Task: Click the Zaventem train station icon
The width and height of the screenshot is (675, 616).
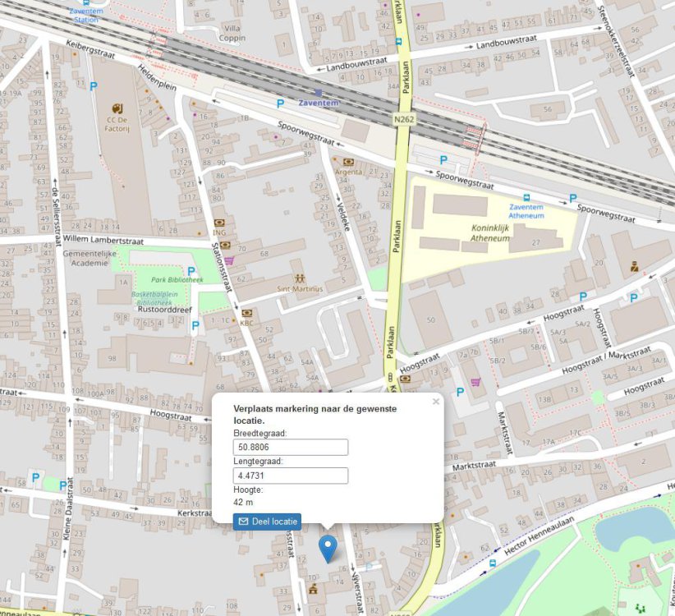Action: pos(318,92)
